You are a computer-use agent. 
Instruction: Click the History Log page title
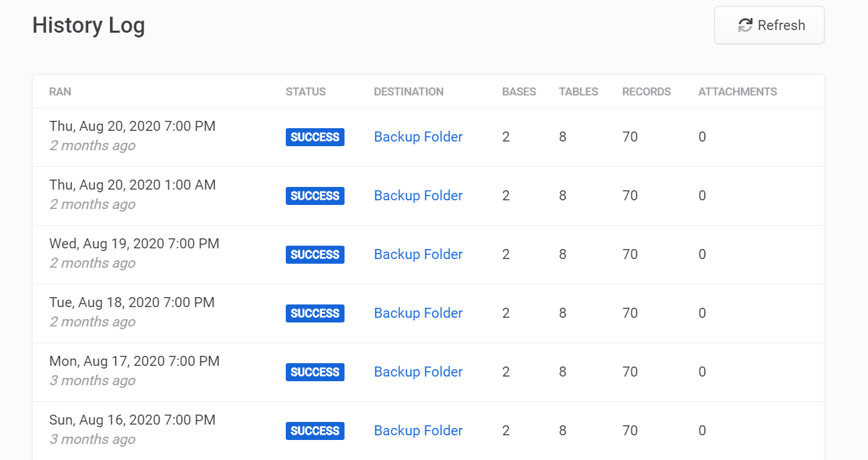click(x=88, y=25)
